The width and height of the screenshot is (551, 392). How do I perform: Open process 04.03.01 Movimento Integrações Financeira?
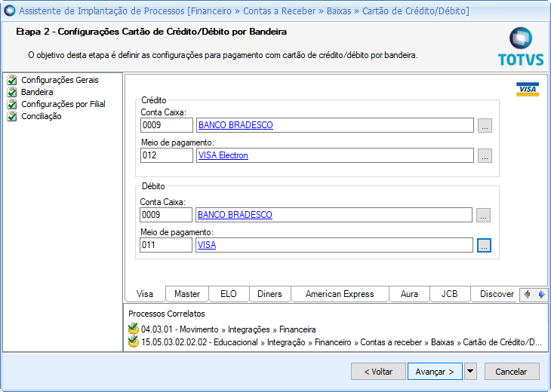(229, 329)
